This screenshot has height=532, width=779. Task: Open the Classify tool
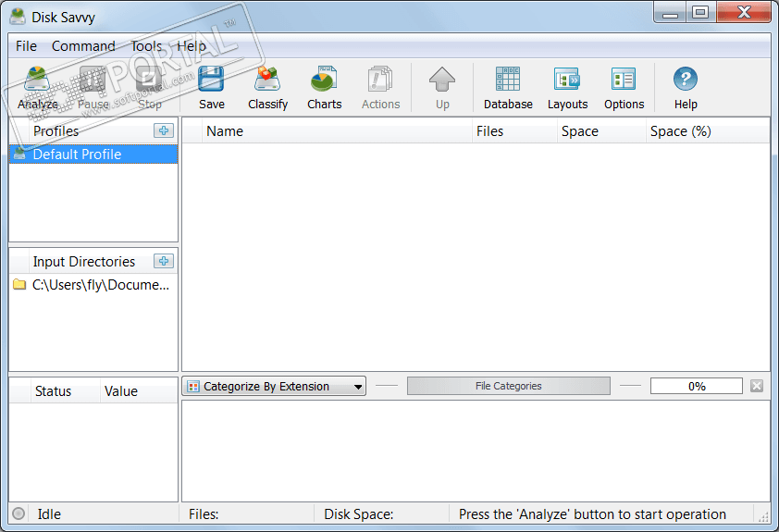pyautogui.click(x=267, y=88)
